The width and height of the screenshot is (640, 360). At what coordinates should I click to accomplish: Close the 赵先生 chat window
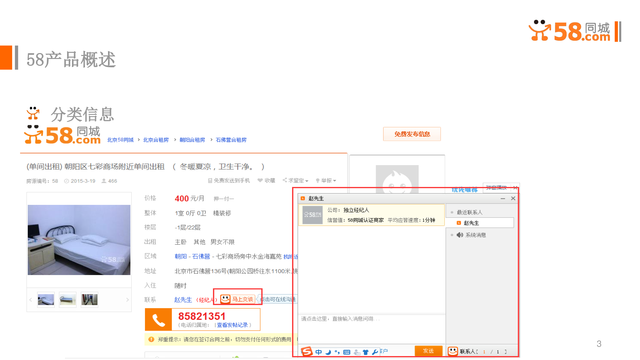click(513, 198)
